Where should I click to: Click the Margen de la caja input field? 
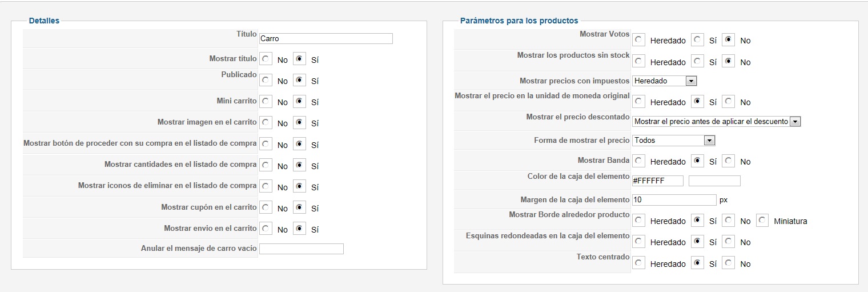(x=674, y=199)
